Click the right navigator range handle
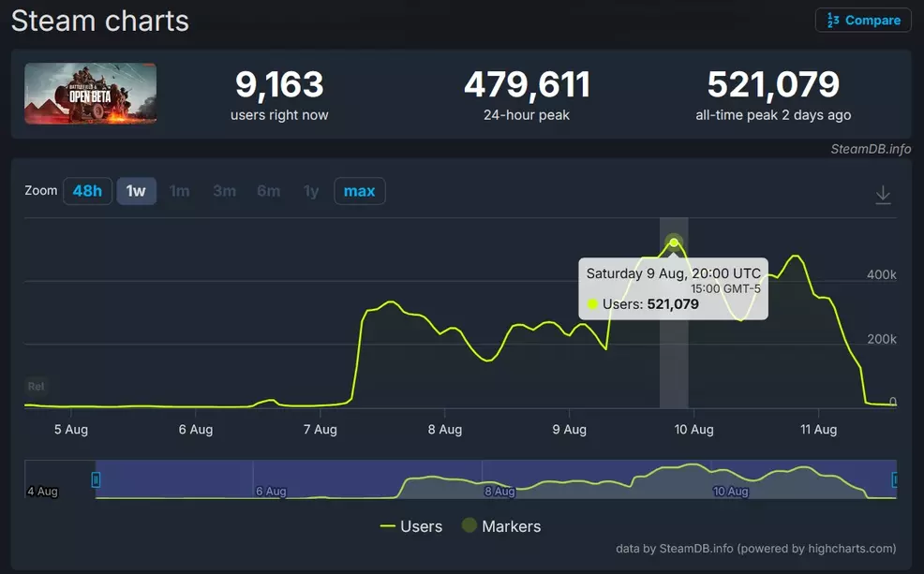The height and width of the screenshot is (574, 924). pos(895,479)
